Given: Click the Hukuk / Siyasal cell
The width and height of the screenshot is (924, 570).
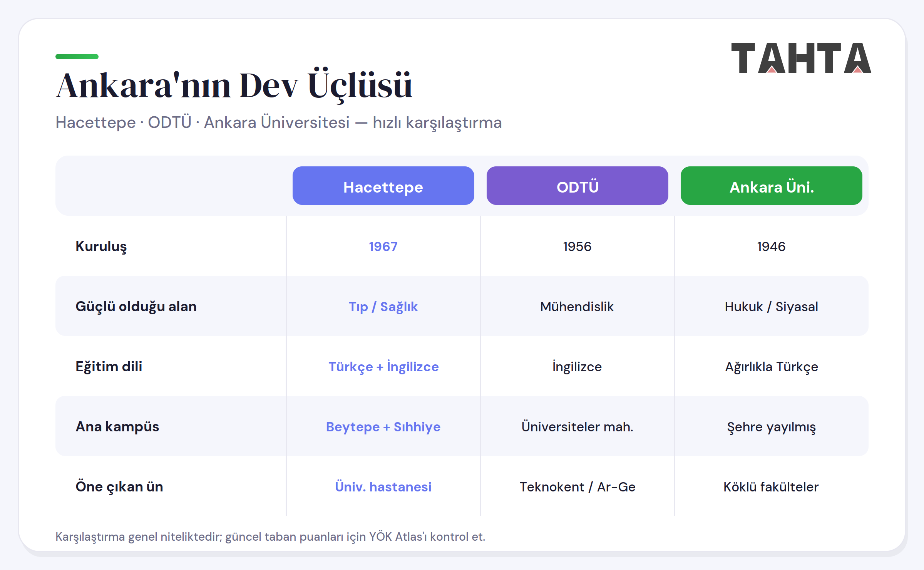Looking at the screenshot, I should 772,307.
